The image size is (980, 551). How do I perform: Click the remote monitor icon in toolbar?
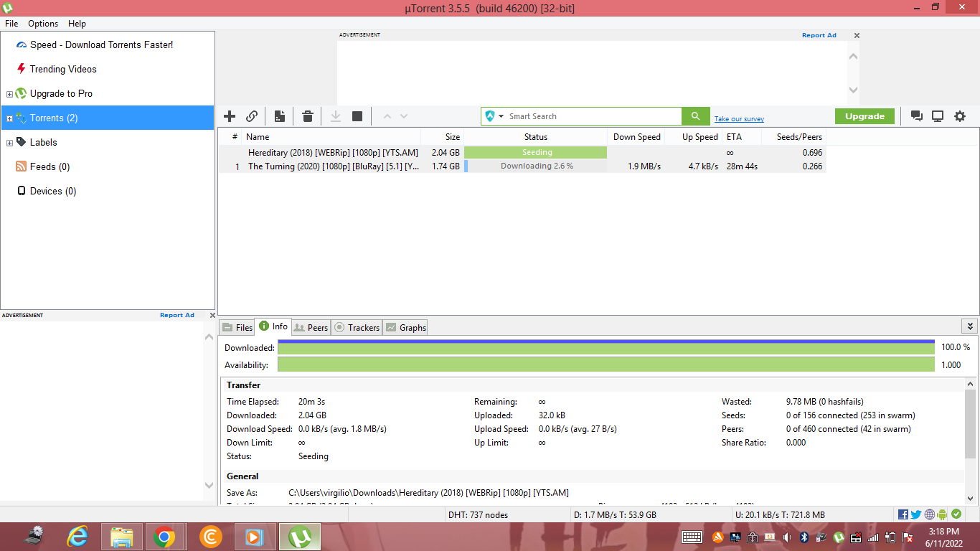click(938, 116)
